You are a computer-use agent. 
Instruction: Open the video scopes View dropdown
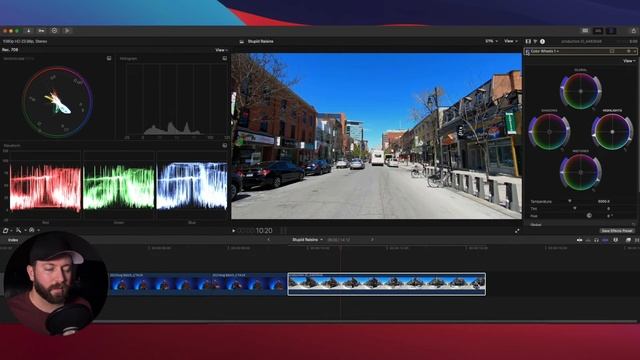pos(221,50)
